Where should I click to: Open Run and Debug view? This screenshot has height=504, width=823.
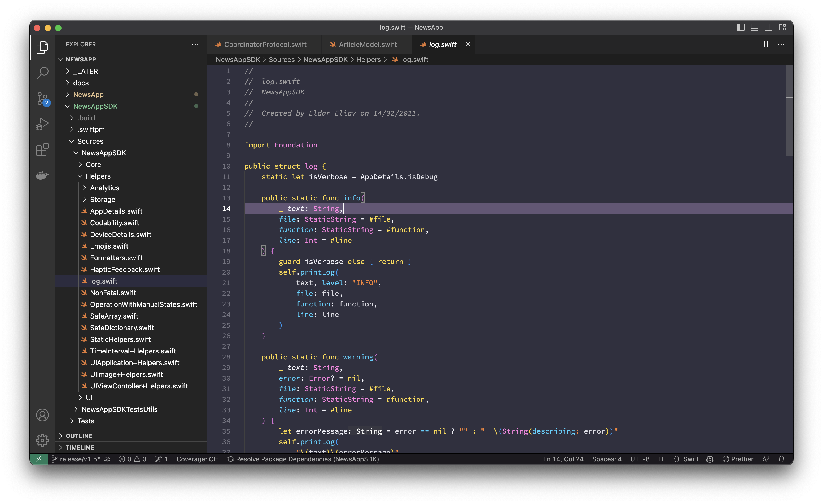point(42,124)
